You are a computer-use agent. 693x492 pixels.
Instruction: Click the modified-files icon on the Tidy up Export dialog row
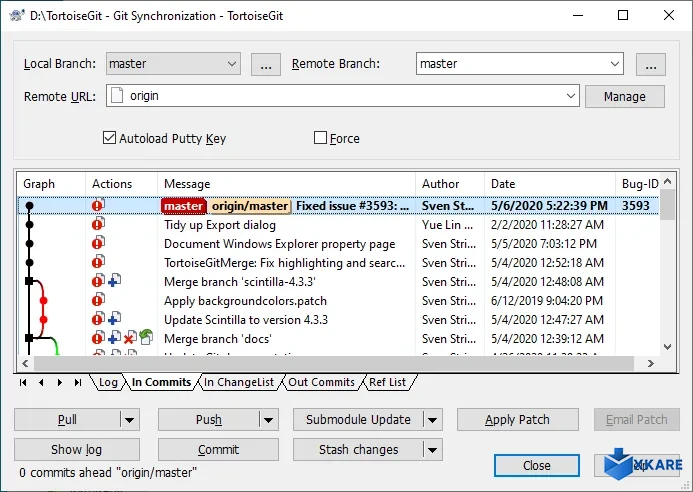pos(98,224)
